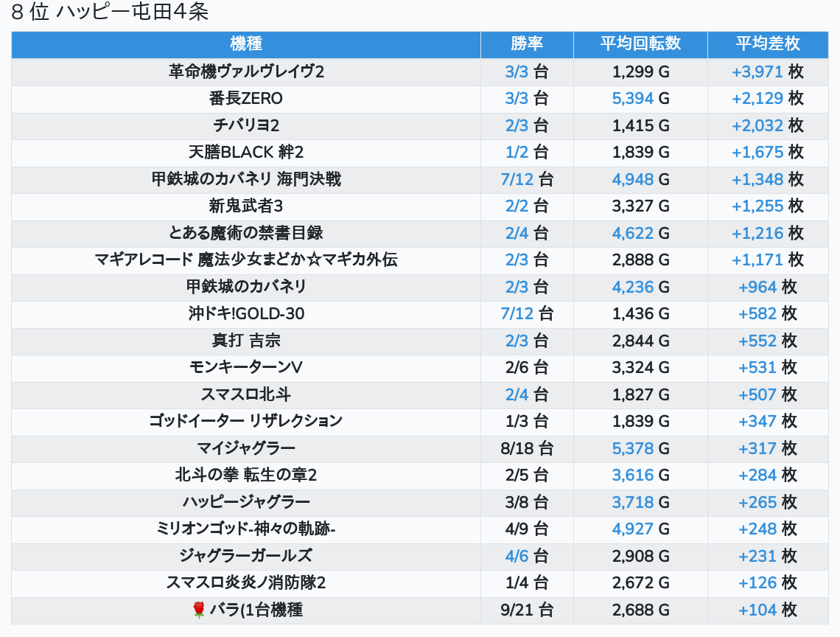Select 革命機ヴァルヴレイヴ2 machine name
The height and width of the screenshot is (637, 840).
pyautogui.click(x=246, y=72)
